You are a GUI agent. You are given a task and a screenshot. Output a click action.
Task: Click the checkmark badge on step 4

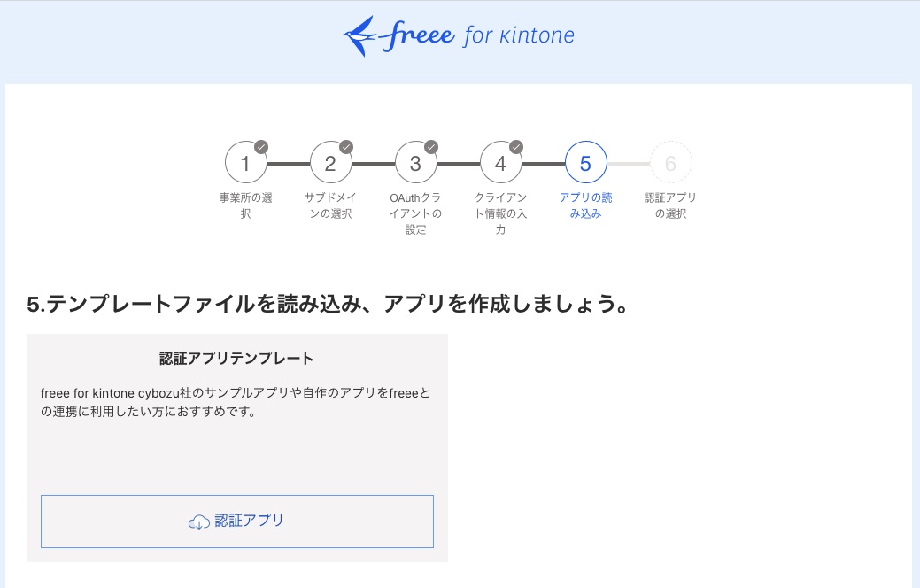(x=516, y=147)
